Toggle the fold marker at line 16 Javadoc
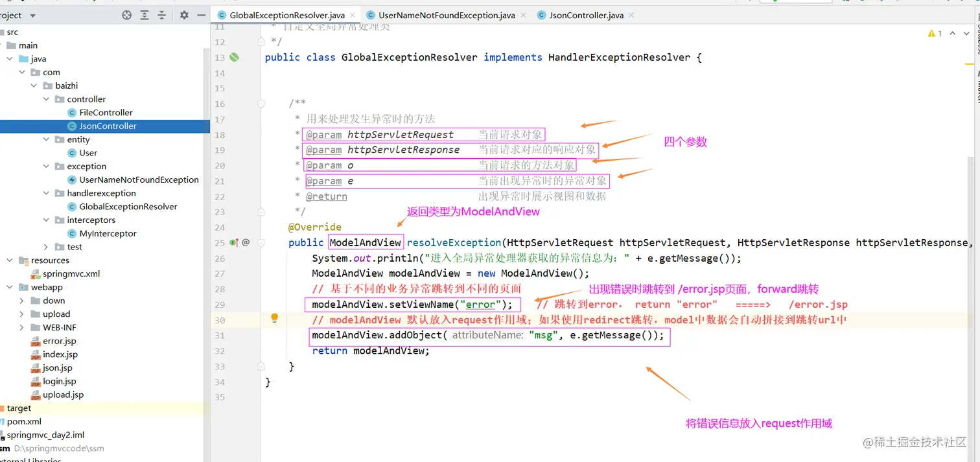980x462 pixels. tap(261, 104)
